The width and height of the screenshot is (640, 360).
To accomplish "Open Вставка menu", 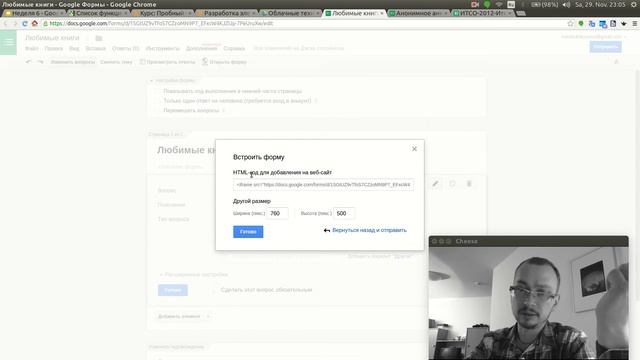I will point(96,49).
